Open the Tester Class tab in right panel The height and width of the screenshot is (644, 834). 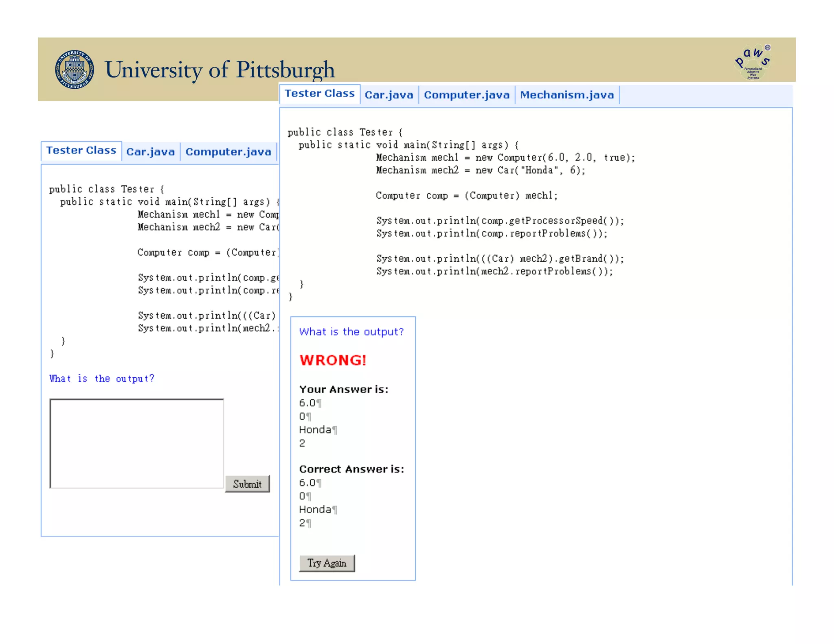click(320, 94)
